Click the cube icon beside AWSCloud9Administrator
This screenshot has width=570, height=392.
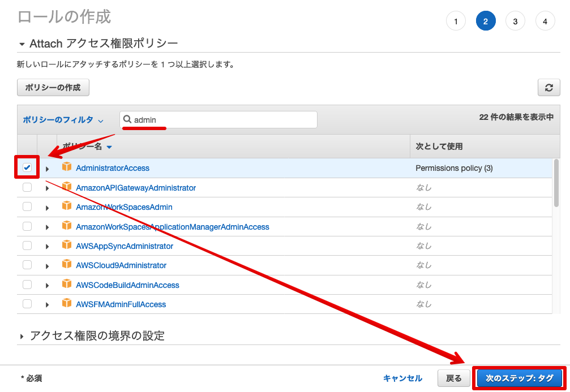[x=67, y=265]
